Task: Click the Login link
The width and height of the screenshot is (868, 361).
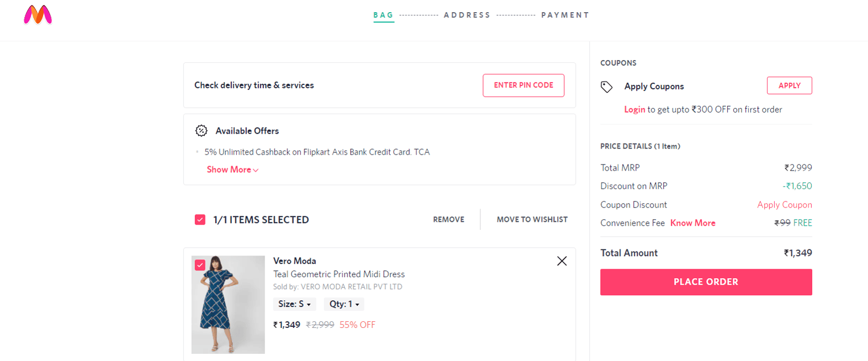Action: (634, 109)
